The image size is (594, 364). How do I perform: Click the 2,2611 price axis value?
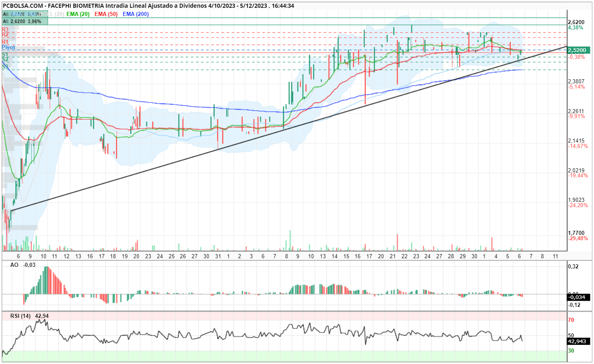pos(576,111)
